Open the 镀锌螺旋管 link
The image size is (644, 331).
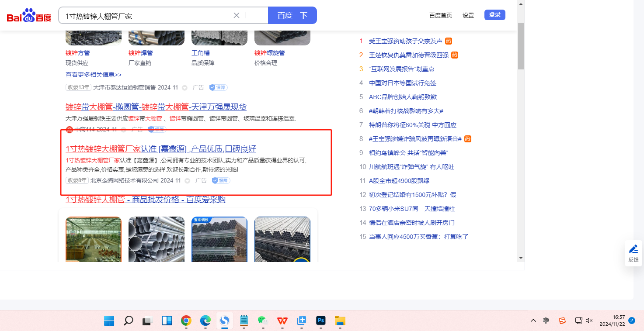pyautogui.click(x=270, y=53)
